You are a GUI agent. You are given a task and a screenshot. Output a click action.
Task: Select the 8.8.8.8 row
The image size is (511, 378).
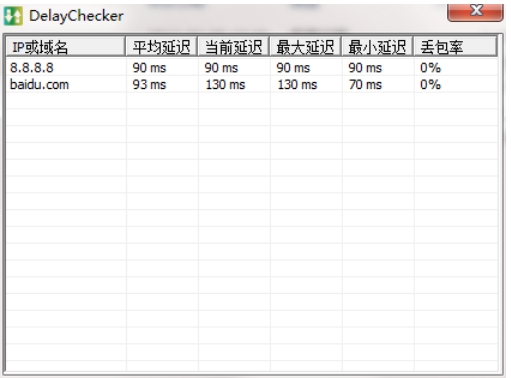point(252,68)
